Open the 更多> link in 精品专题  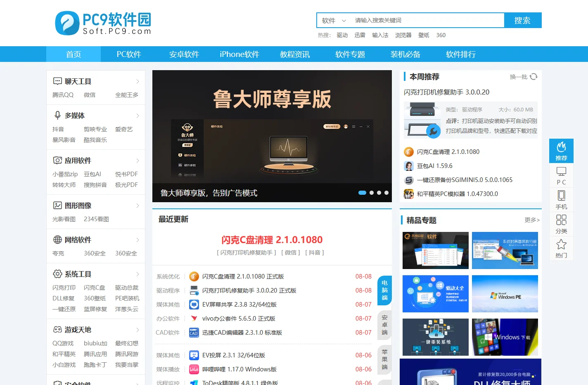pos(532,220)
